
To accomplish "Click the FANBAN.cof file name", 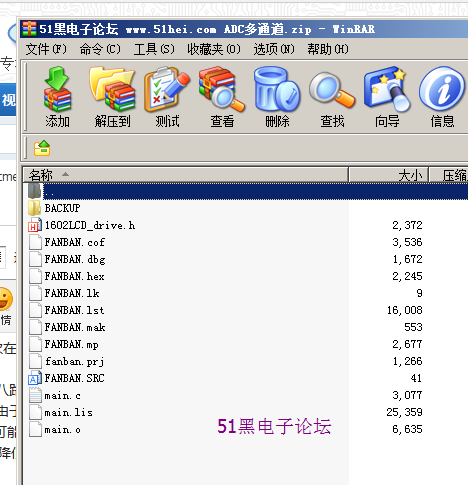I will (75, 242).
